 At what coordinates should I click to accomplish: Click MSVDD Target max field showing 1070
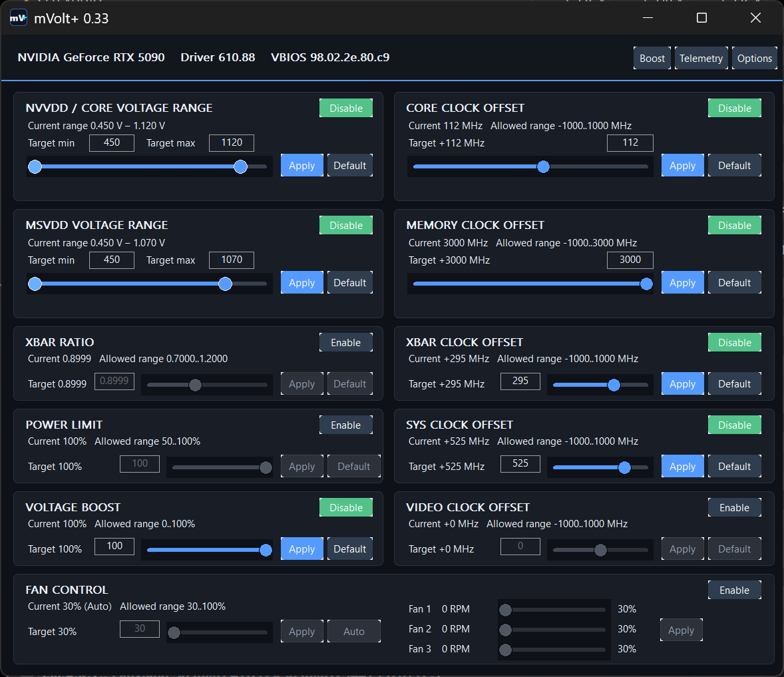(x=232, y=260)
